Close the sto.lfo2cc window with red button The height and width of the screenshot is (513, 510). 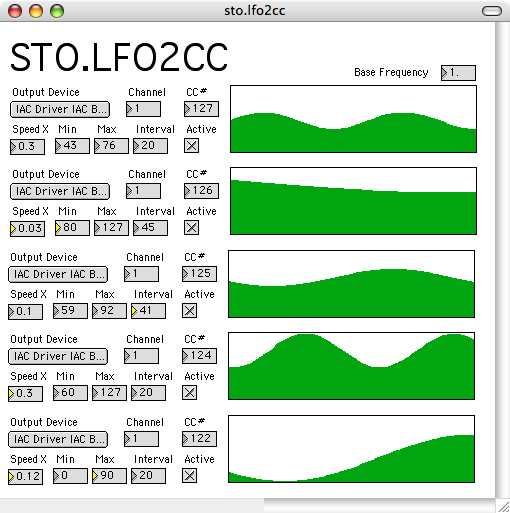[x=15, y=11]
